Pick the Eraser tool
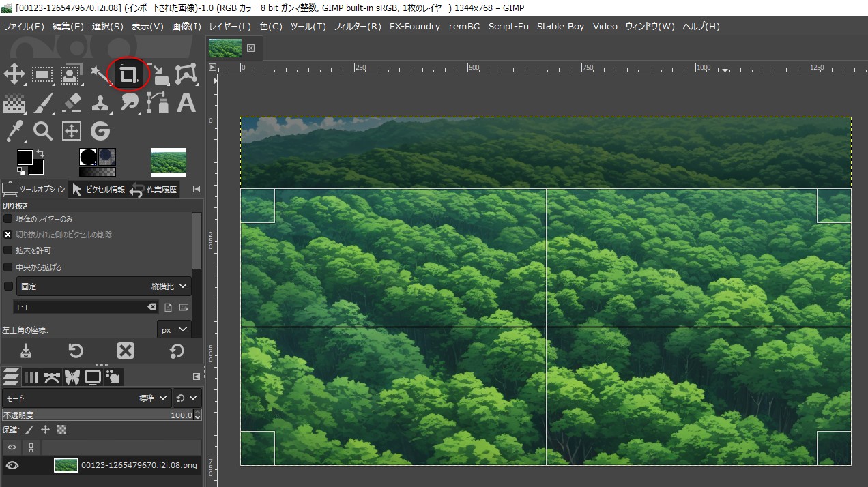The height and width of the screenshot is (487, 868). (x=71, y=103)
